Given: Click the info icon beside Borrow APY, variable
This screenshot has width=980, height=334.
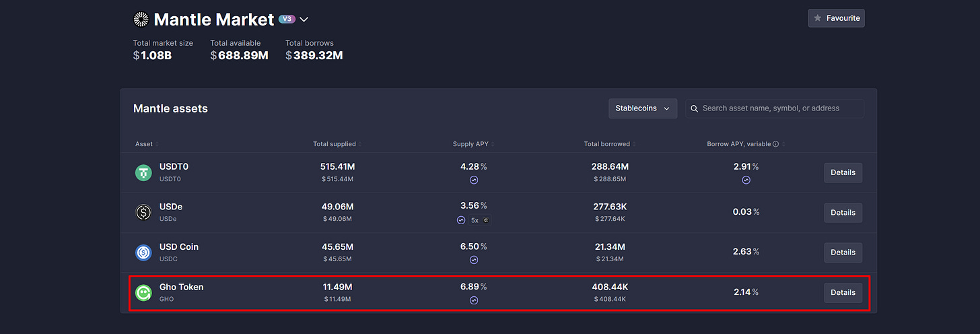Looking at the screenshot, I should point(776,144).
